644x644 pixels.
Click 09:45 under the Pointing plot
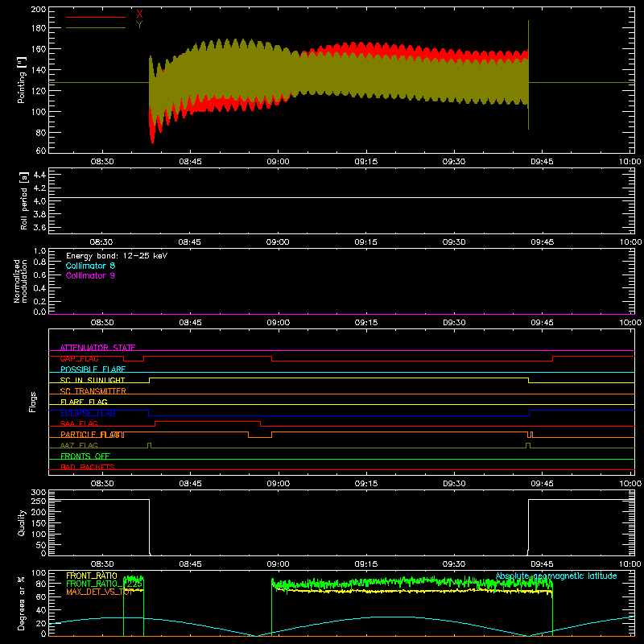coord(542,162)
